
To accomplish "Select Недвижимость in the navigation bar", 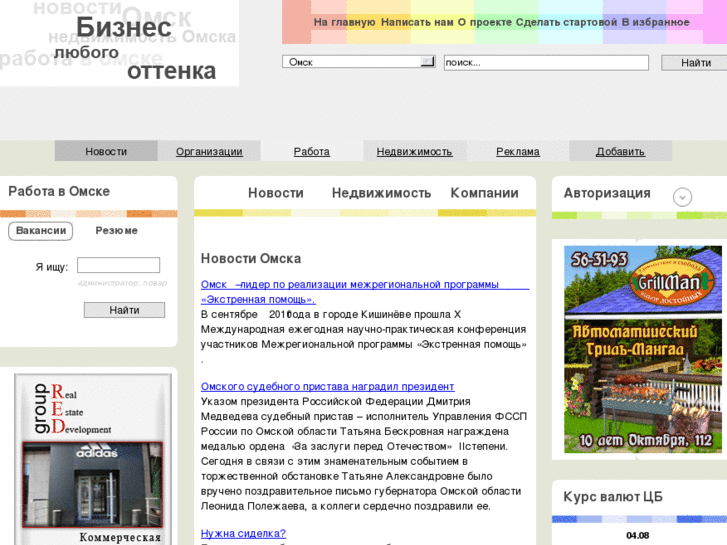I will click(x=414, y=151).
